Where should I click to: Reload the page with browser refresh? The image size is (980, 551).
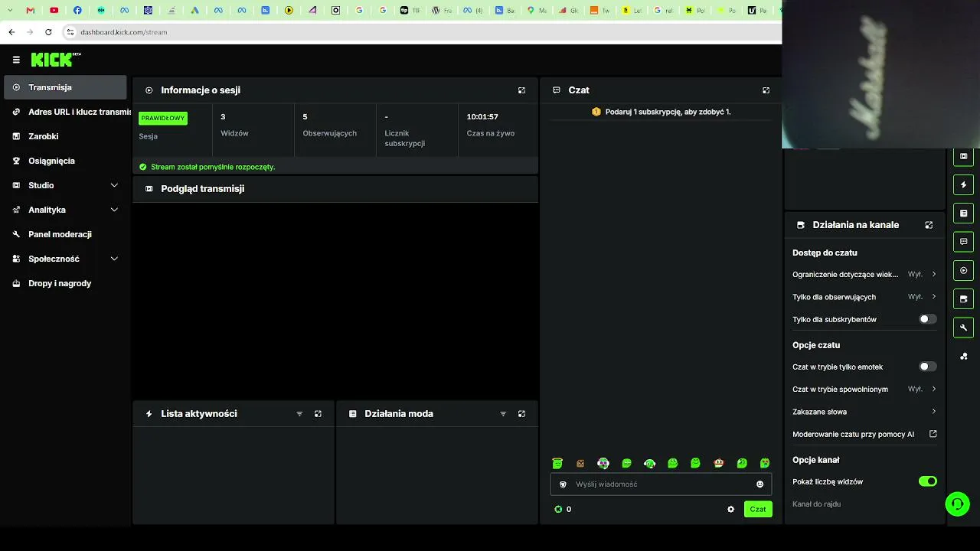pyautogui.click(x=48, y=32)
